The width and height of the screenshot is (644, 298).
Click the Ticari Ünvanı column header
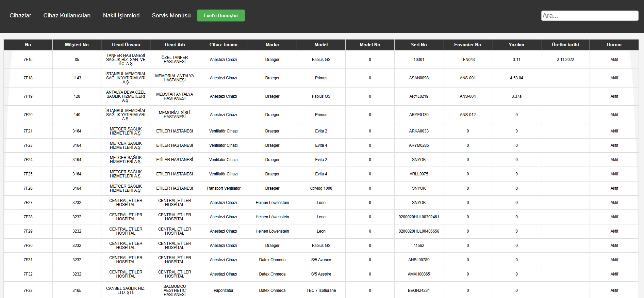pyautogui.click(x=126, y=45)
